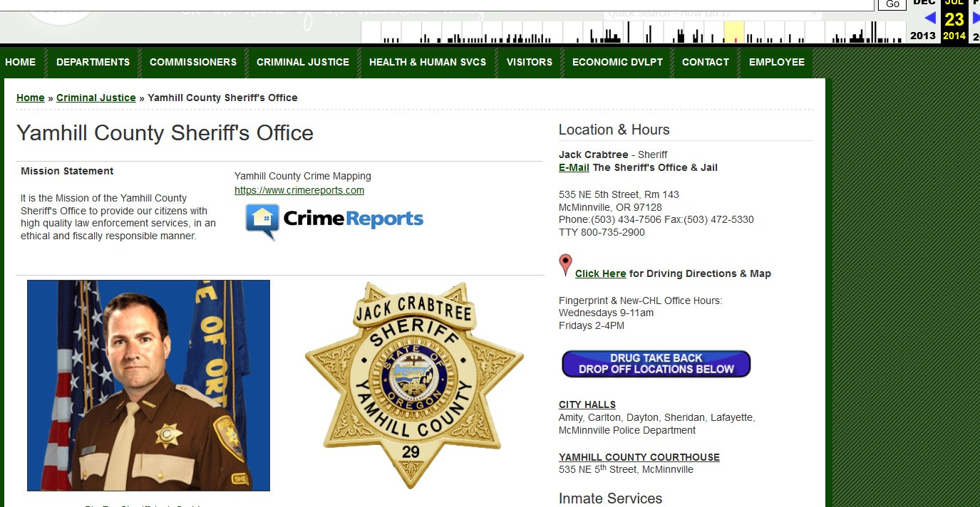Click the red map pin icon
This screenshot has width=980, height=507.
(565, 265)
